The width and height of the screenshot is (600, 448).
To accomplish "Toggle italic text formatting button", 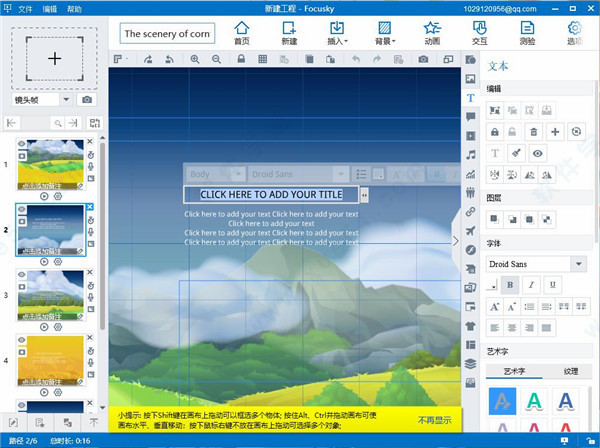I will coord(531,285).
